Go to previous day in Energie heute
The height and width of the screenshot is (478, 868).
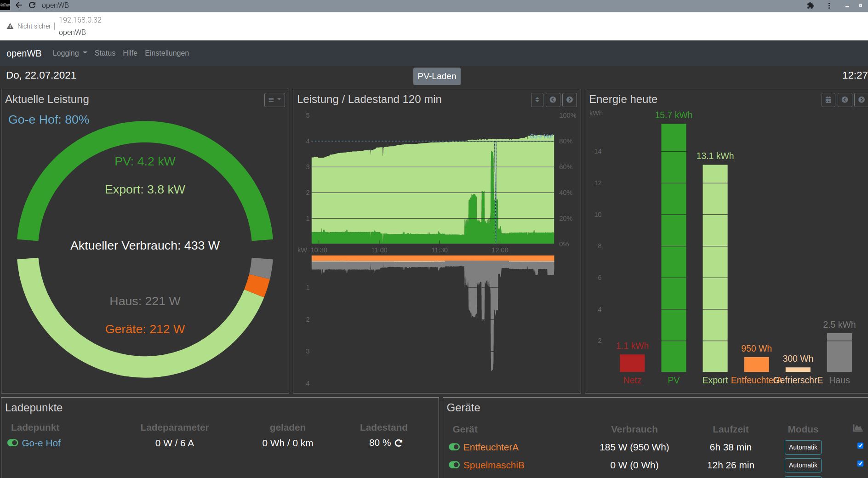coord(845,100)
